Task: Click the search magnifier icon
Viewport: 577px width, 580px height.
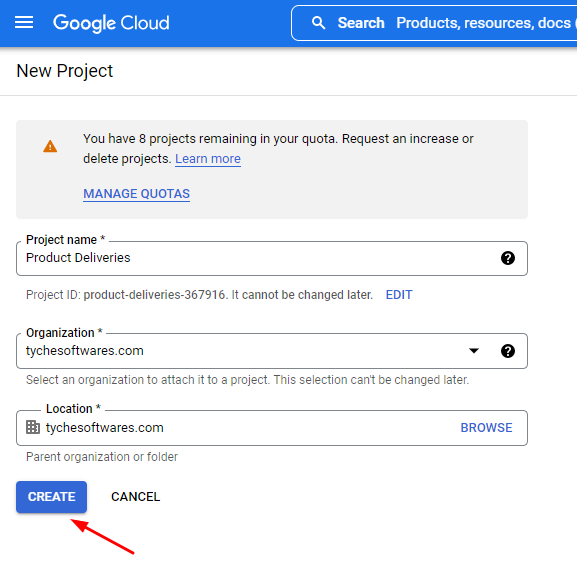Action: (318, 23)
